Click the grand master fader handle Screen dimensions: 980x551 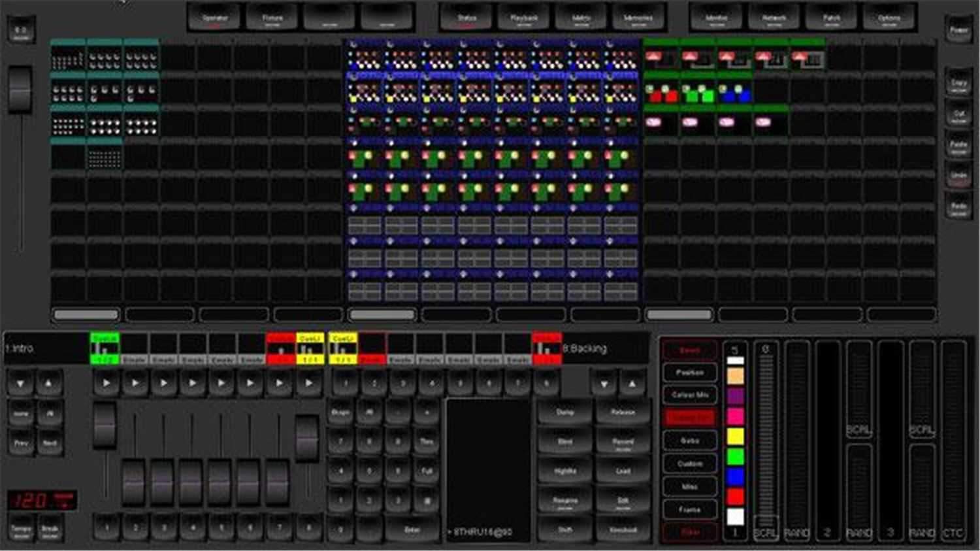[20, 90]
